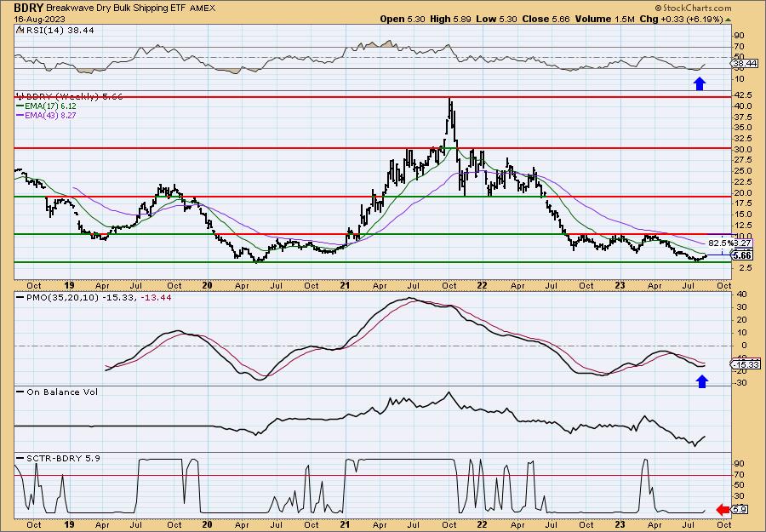Click the 37.5 price axis label
The height and width of the screenshot is (532, 766).
click(x=742, y=117)
